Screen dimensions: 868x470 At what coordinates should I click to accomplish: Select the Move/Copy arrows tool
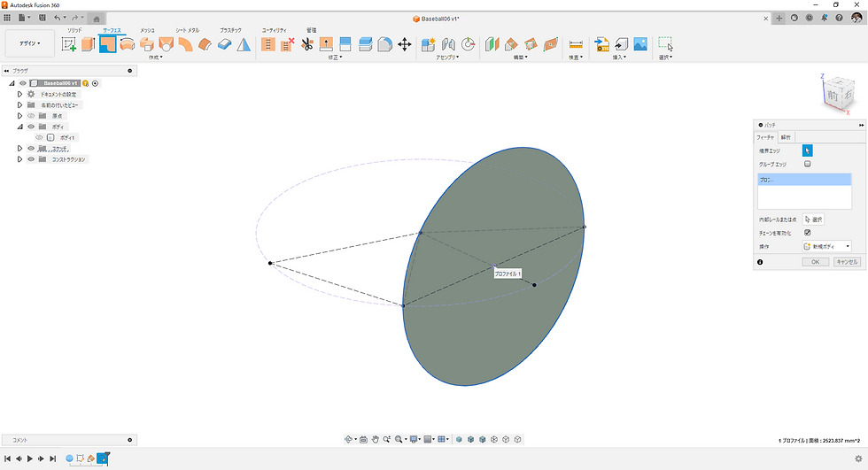(x=404, y=44)
